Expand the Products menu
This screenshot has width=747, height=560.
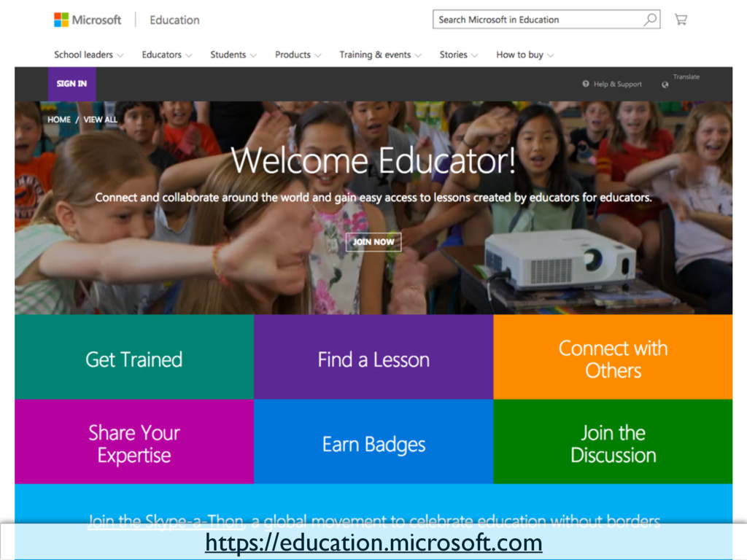pyautogui.click(x=298, y=55)
